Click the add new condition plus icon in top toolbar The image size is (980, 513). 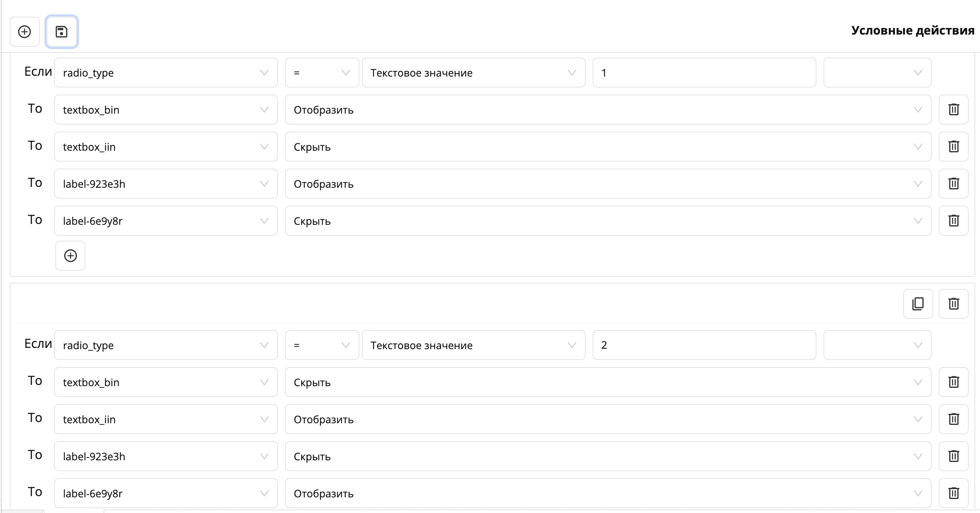(25, 32)
